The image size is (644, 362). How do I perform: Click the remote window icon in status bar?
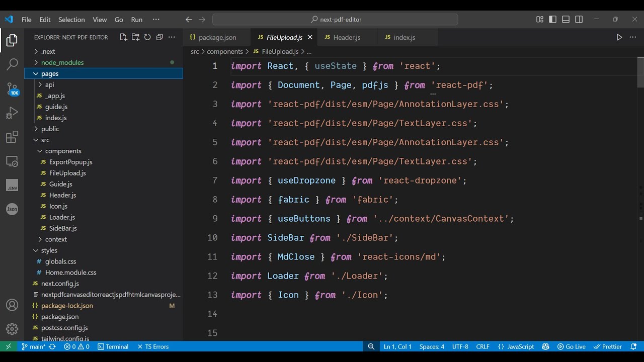(x=8, y=346)
